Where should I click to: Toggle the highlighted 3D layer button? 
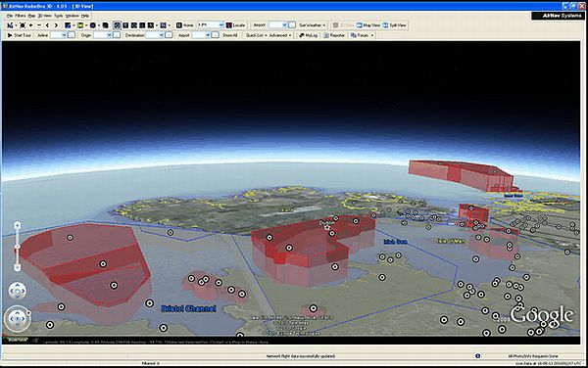pyautogui.click(x=117, y=25)
